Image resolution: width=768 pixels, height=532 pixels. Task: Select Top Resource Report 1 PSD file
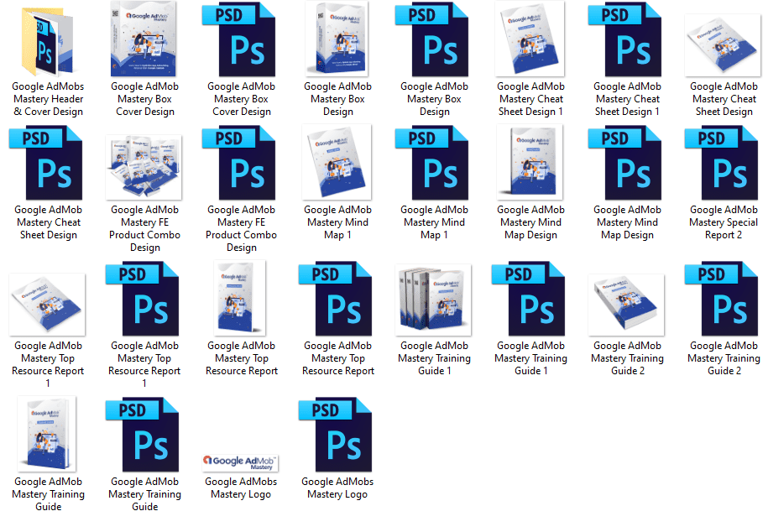[143, 299]
